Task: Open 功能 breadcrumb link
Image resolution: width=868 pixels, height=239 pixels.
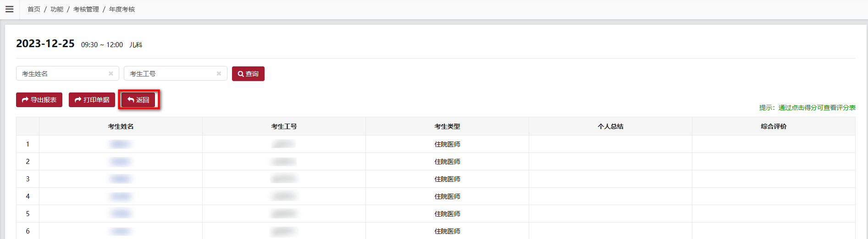Action: 57,9
